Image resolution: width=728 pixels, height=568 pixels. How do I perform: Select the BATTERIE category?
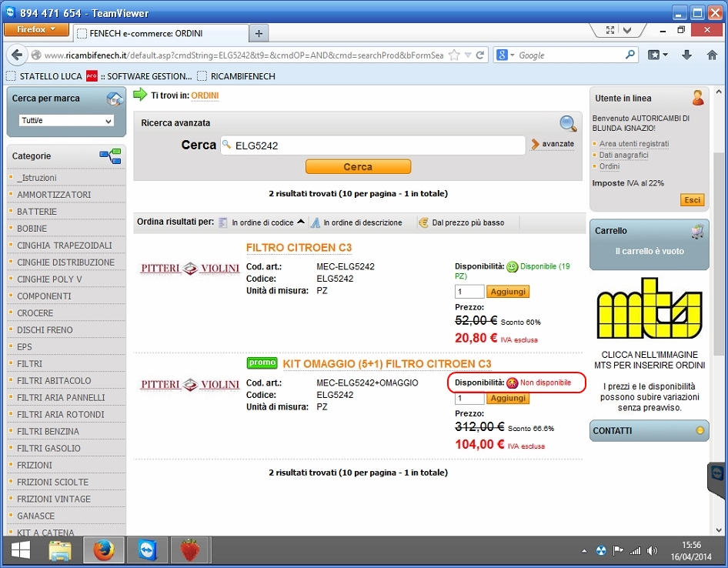click(37, 212)
